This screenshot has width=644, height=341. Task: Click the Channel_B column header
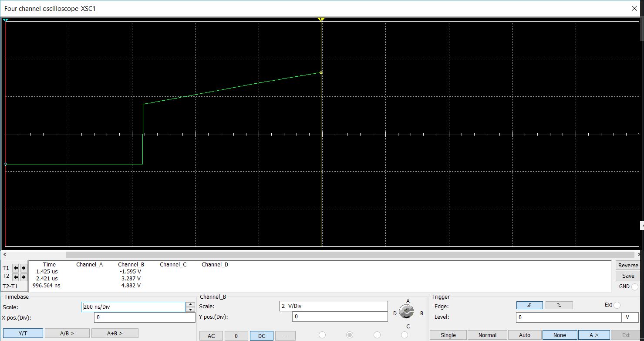click(x=131, y=265)
